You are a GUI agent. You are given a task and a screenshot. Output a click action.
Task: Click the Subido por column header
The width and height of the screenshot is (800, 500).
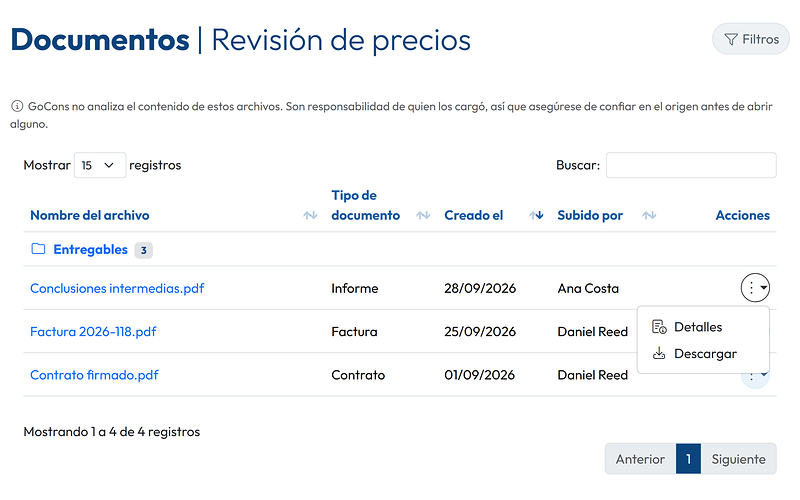coord(590,215)
